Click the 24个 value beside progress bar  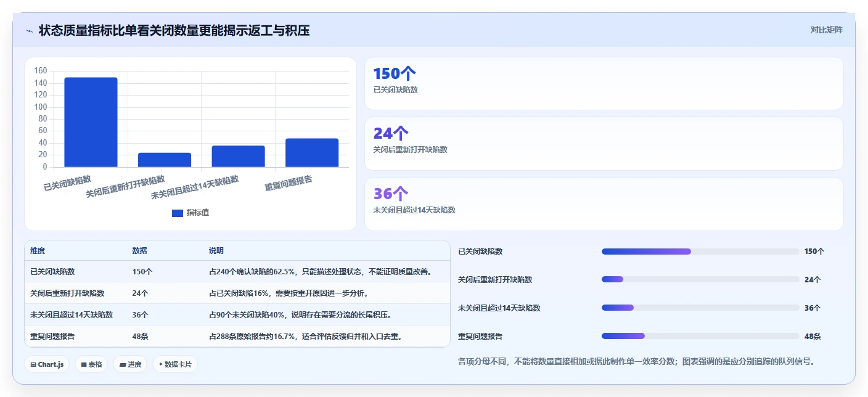(813, 280)
